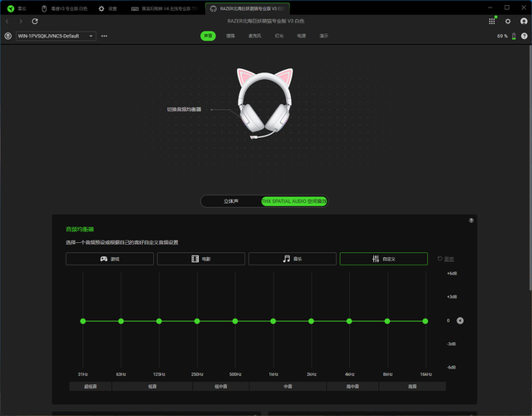The image size is (532, 416).
Task: Click the -6dB scale label
Action: coord(451,368)
